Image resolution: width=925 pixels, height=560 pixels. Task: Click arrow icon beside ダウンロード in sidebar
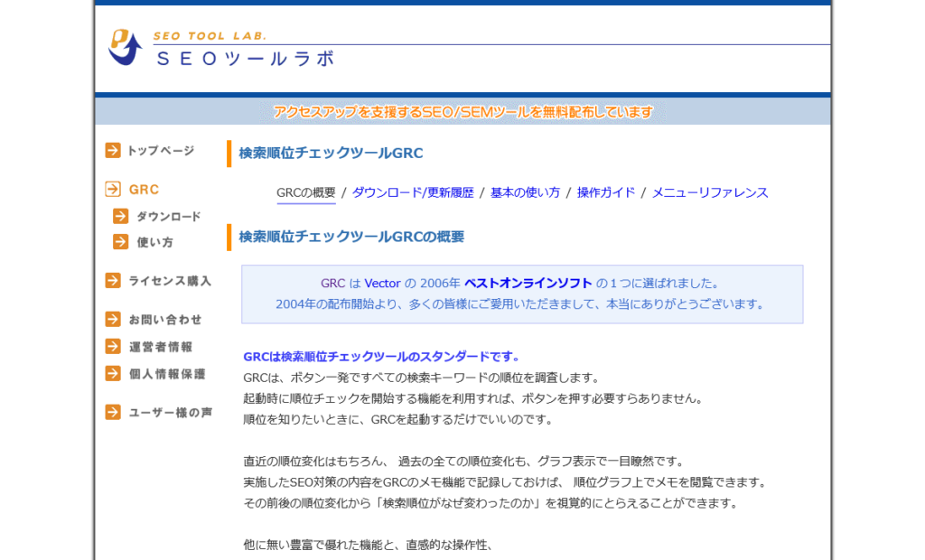click(120, 216)
